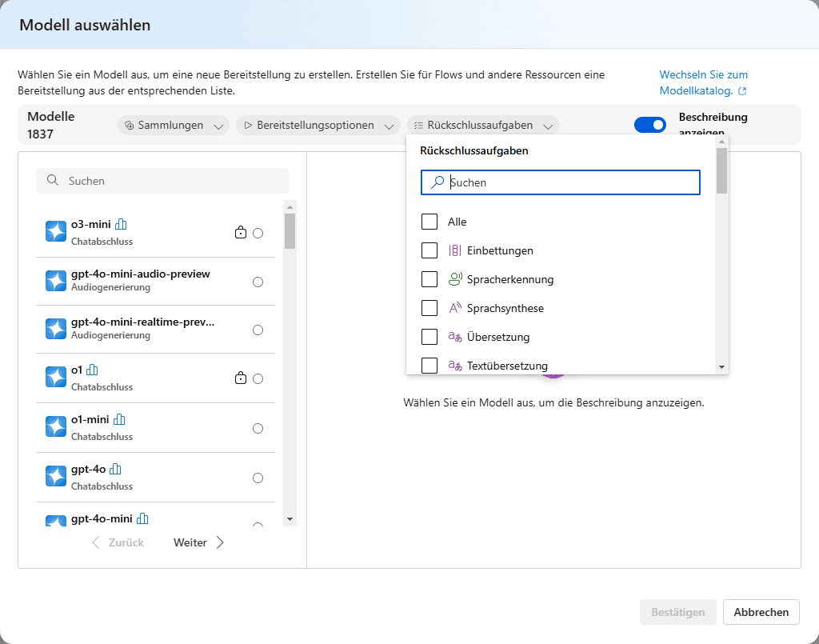This screenshot has width=819, height=644.
Task: Select the radio button for gpt-4o
Action: tap(258, 478)
